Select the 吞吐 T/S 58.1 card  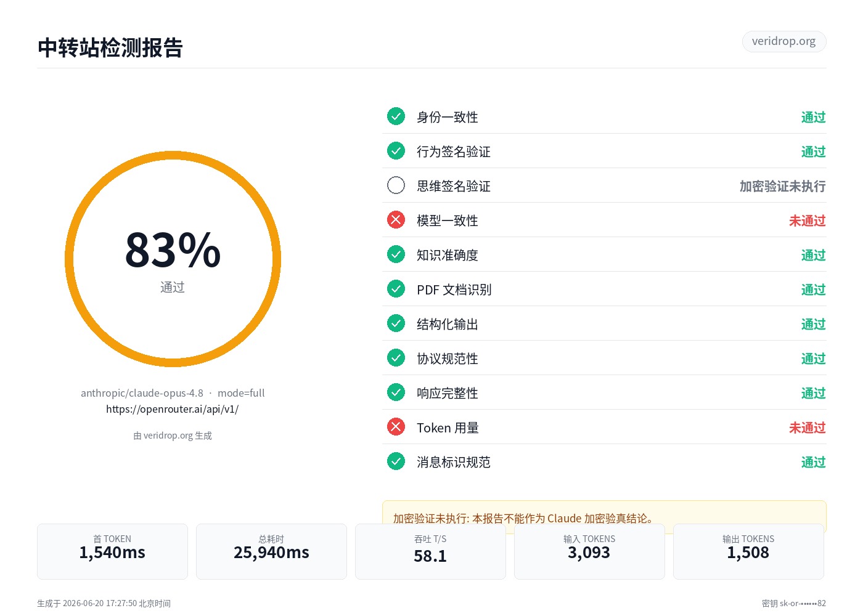point(430,551)
